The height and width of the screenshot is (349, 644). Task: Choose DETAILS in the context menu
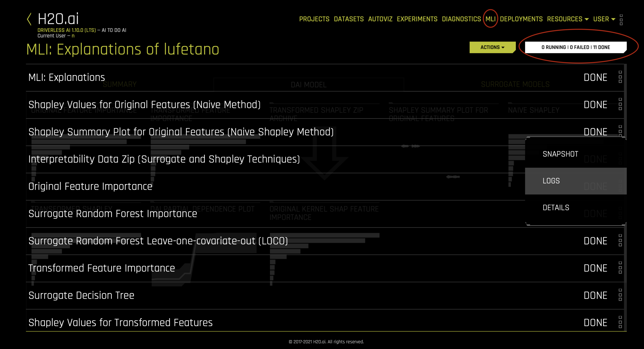click(x=556, y=208)
